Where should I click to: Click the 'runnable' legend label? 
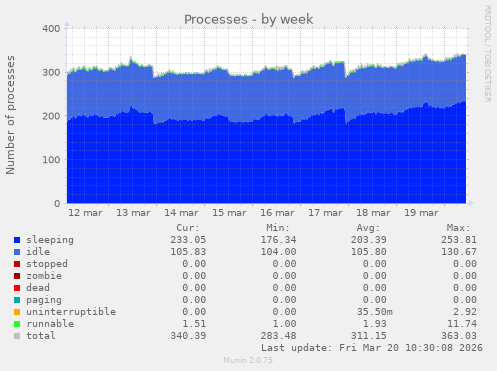(50, 324)
